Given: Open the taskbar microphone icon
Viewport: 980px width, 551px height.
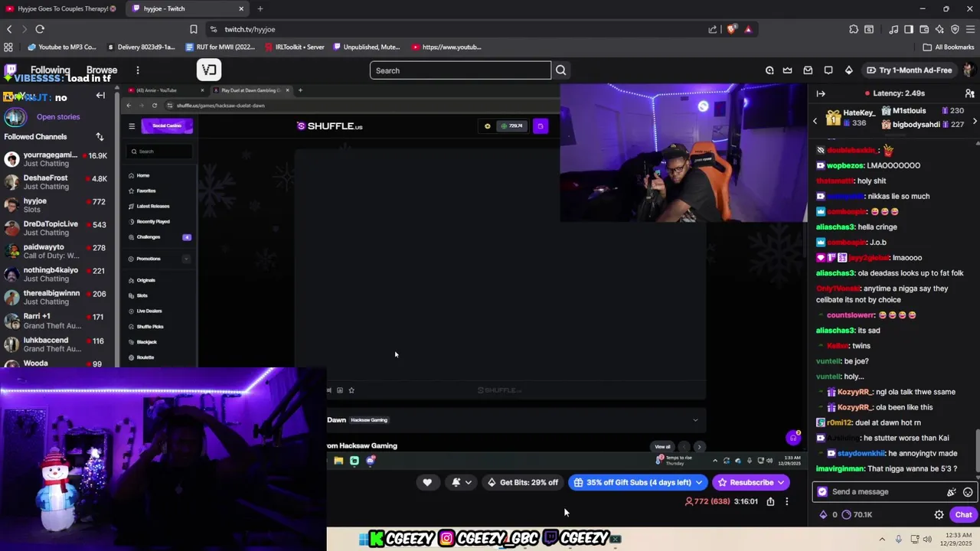Looking at the screenshot, I should 899,539.
